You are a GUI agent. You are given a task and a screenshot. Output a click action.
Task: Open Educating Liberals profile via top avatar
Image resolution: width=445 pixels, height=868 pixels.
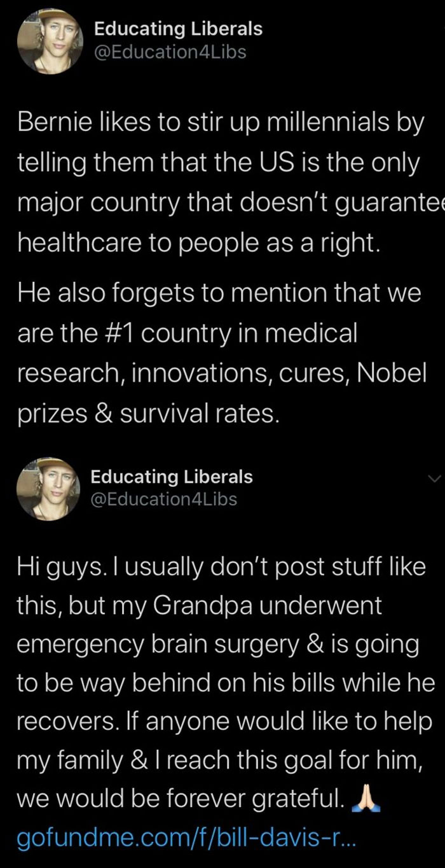[50, 41]
